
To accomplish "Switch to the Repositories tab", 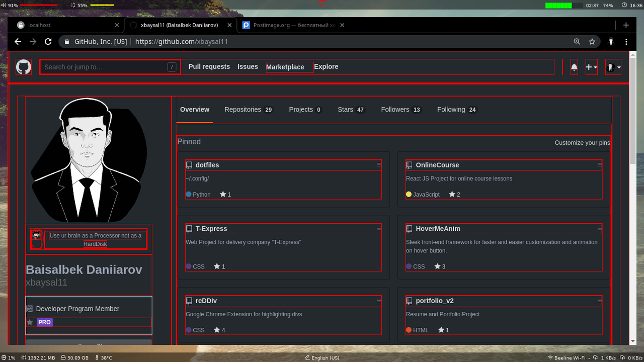I will point(249,110).
